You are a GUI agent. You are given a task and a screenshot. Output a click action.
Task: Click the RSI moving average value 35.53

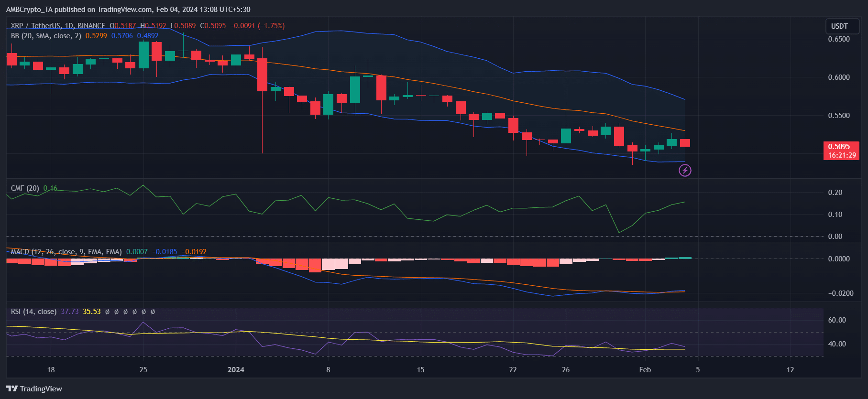pyautogui.click(x=92, y=312)
